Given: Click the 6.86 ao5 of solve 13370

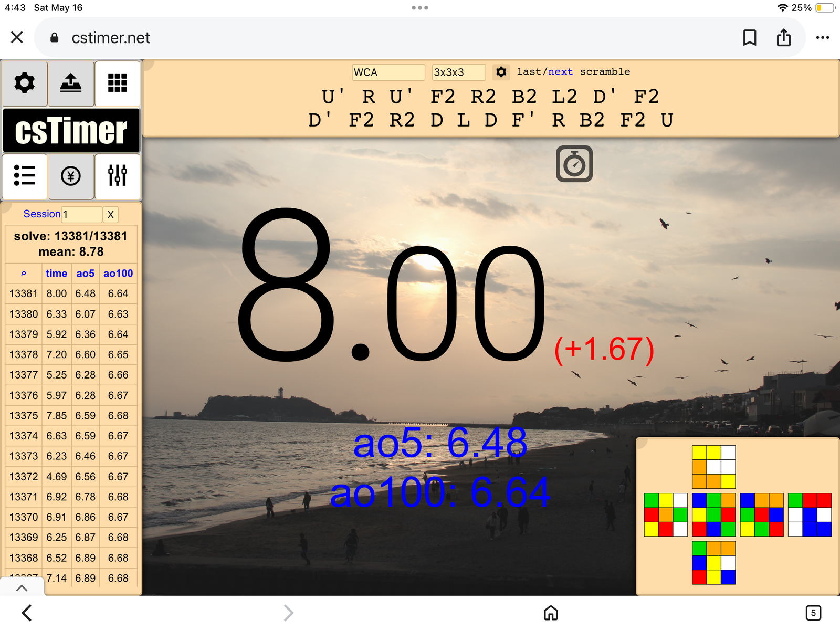Looking at the screenshot, I should pos(86,517).
